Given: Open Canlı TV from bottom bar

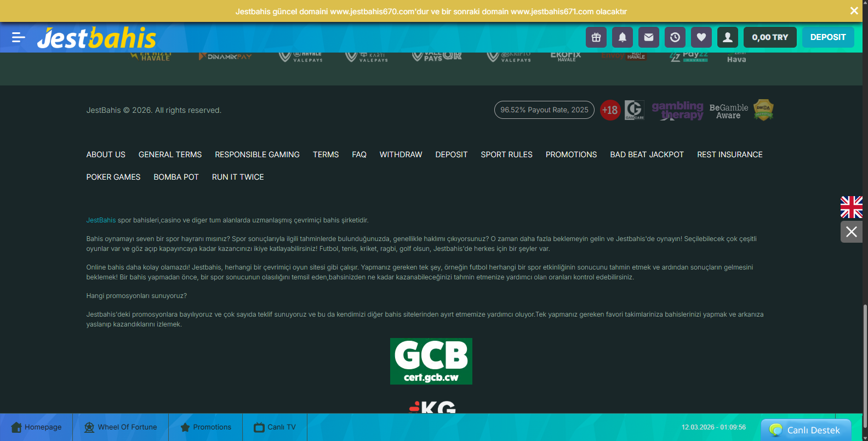Looking at the screenshot, I should tap(275, 427).
